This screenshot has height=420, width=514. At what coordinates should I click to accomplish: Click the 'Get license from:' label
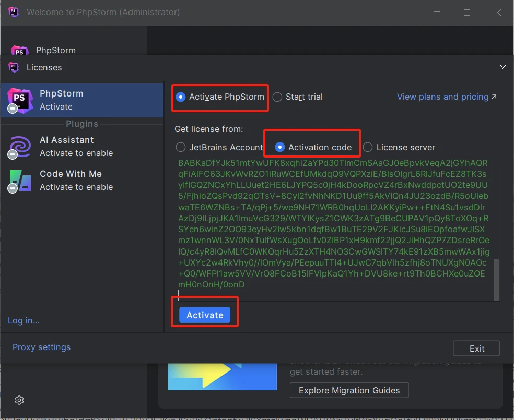(209, 129)
